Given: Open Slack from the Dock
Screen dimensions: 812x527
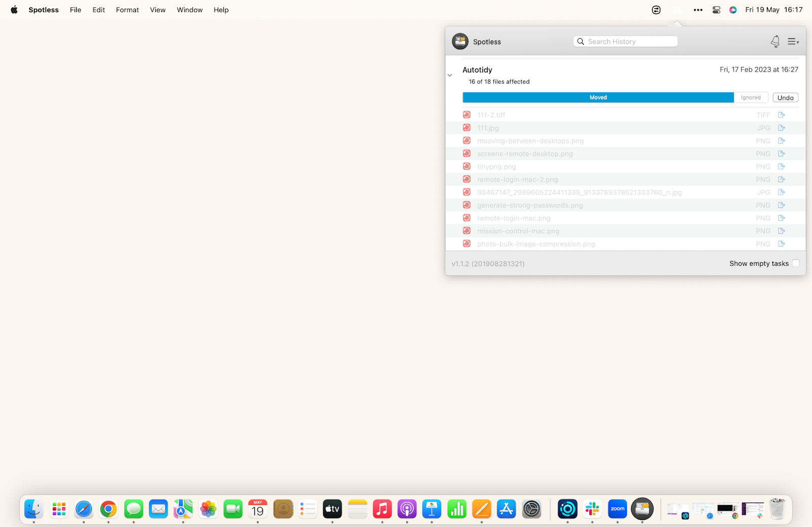Looking at the screenshot, I should point(592,509).
